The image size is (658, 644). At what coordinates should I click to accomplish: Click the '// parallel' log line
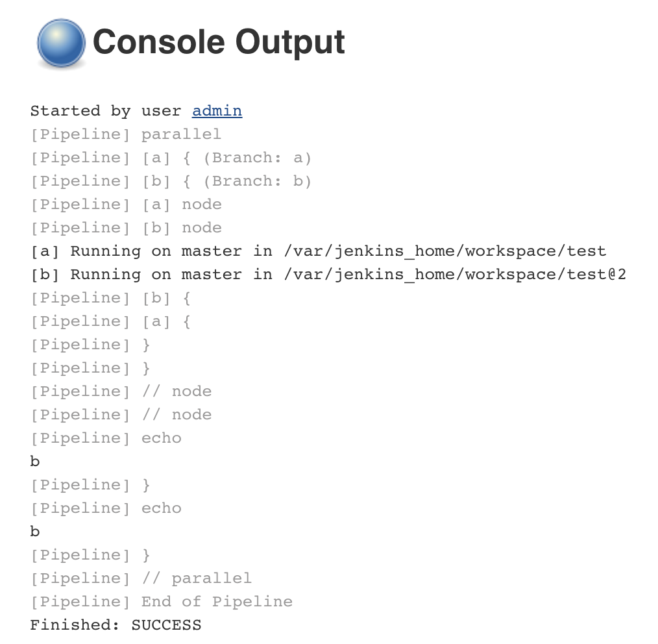coord(141,578)
